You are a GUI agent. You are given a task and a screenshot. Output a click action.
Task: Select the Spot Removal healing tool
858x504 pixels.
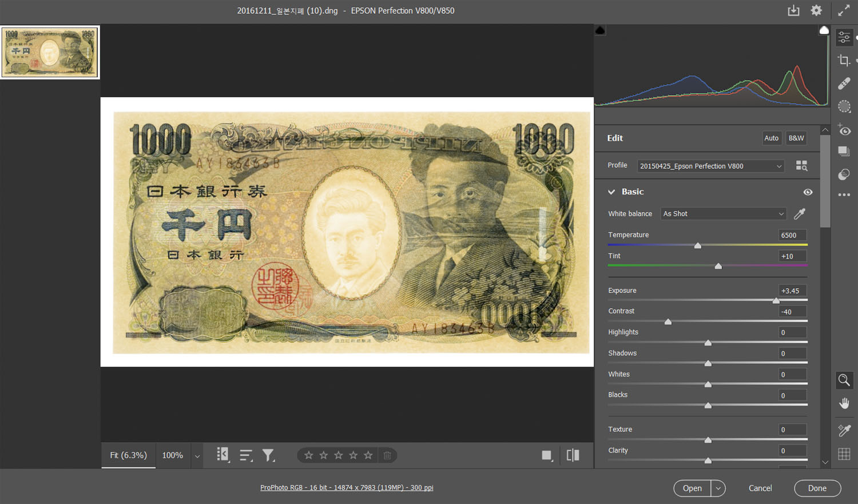point(844,84)
